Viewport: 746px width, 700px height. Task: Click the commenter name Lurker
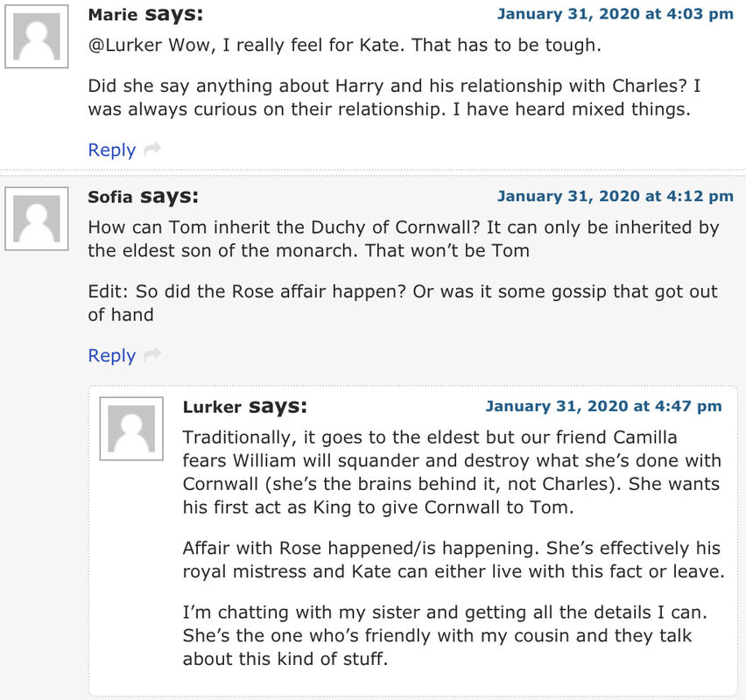tap(212, 407)
